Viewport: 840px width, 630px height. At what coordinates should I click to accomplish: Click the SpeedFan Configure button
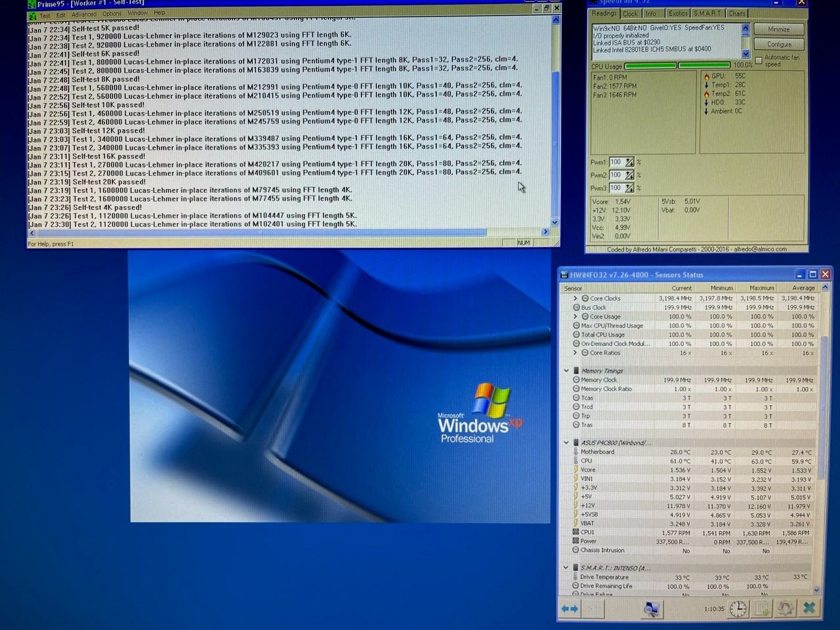click(779, 45)
